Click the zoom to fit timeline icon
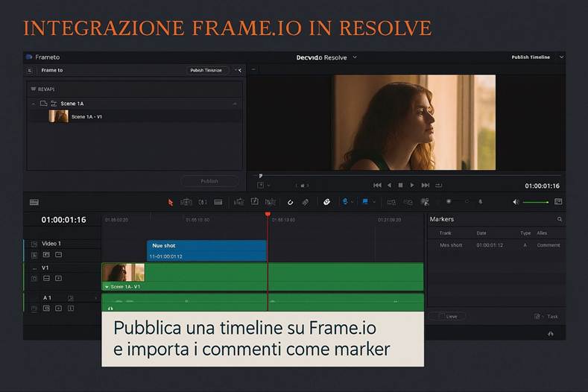 tap(391, 202)
